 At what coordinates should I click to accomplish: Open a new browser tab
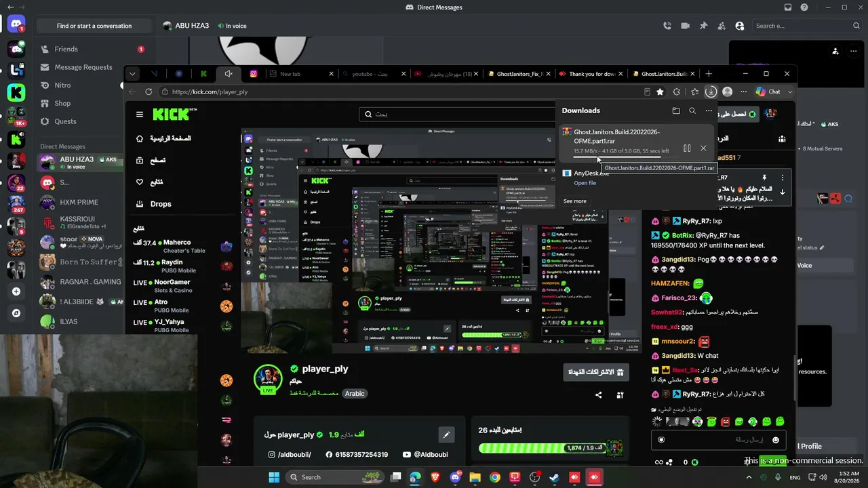[709, 74]
